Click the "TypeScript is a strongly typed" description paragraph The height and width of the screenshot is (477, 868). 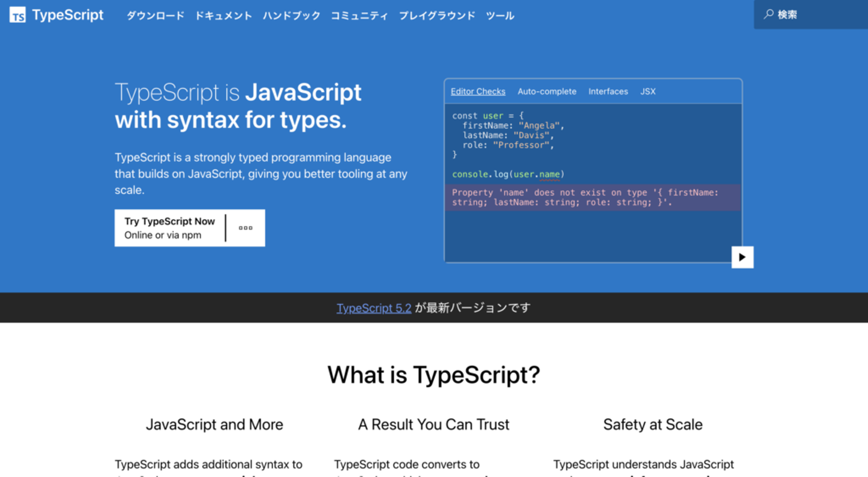262,173
